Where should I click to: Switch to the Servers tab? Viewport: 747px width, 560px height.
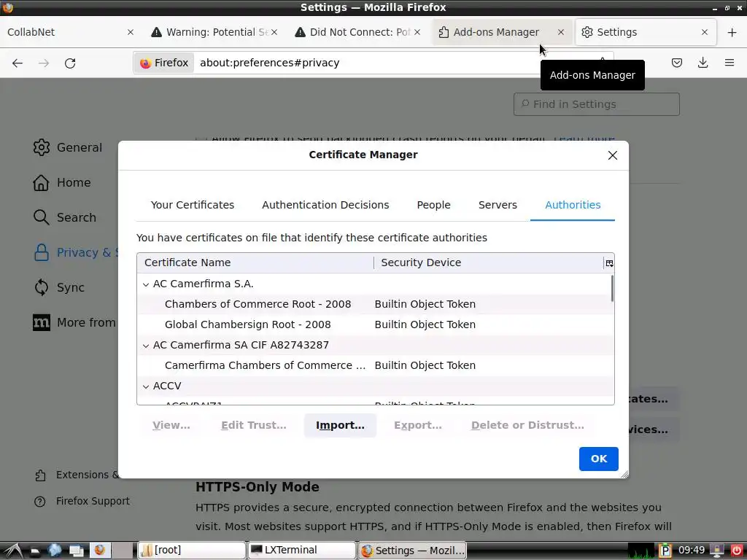[x=498, y=205]
